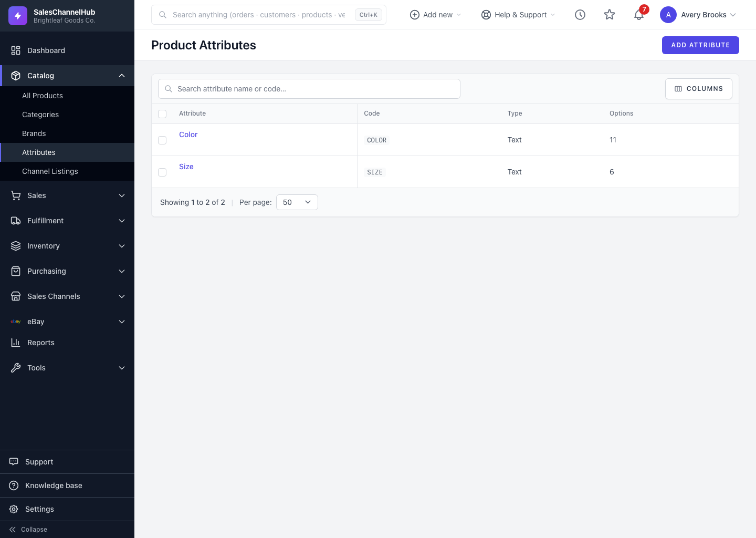Focus the global search anything field
This screenshot has height=538, width=756.
[269, 15]
